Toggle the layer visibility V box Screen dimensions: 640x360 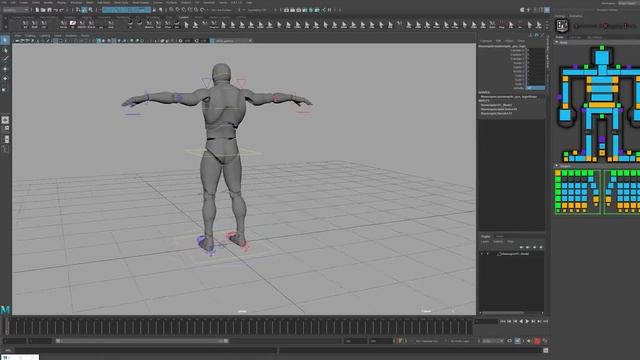tap(482, 254)
